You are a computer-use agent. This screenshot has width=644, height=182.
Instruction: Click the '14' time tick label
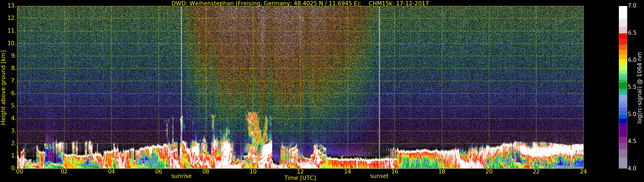click(x=348, y=172)
